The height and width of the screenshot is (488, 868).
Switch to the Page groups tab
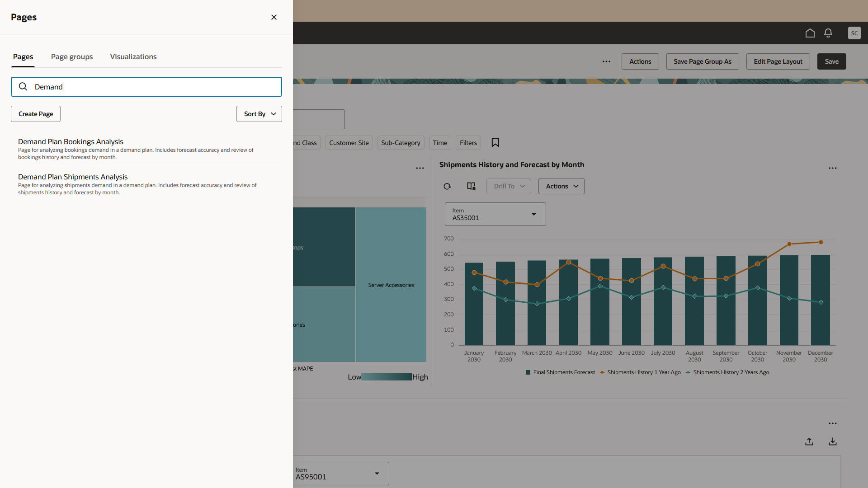pyautogui.click(x=72, y=57)
